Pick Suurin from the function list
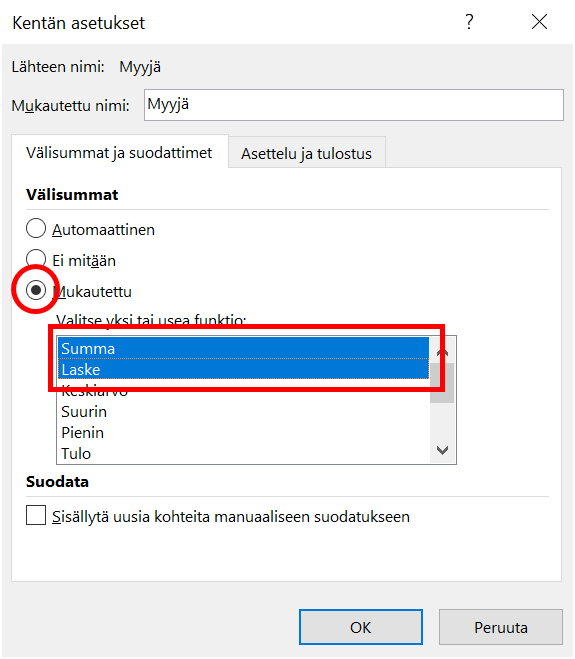575x659 pixels. 243,411
